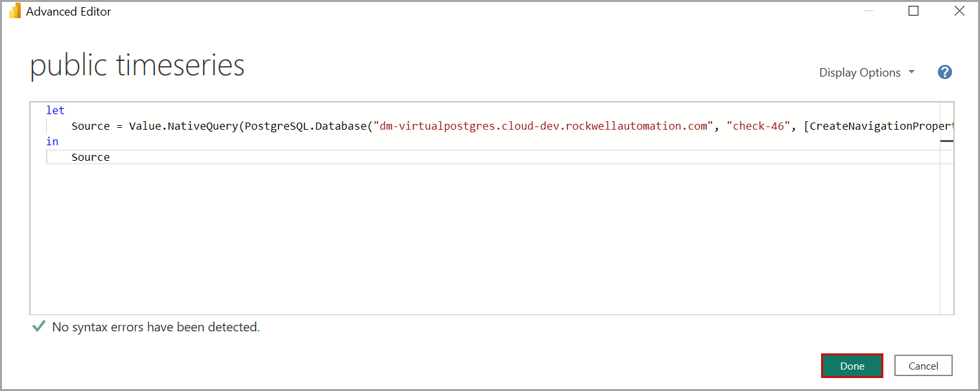Click Source on the highlighted last code line

tap(91, 157)
